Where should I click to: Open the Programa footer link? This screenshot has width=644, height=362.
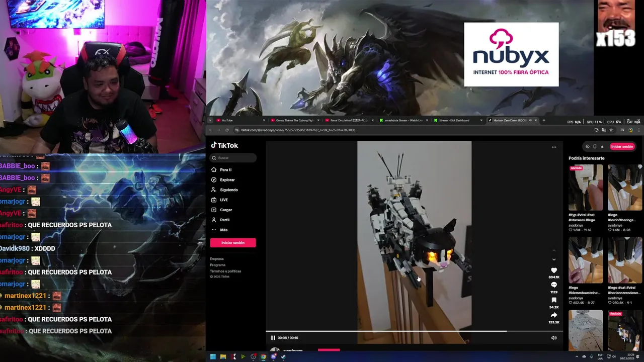coord(218,265)
